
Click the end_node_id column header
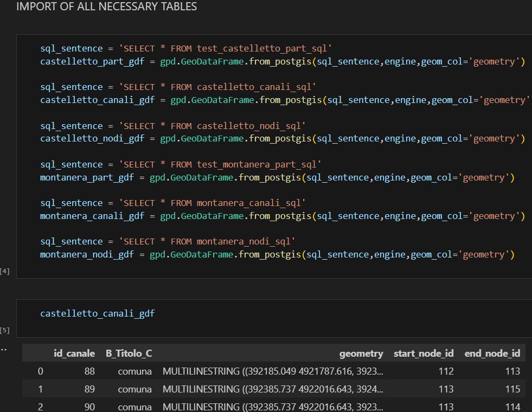[x=492, y=353]
